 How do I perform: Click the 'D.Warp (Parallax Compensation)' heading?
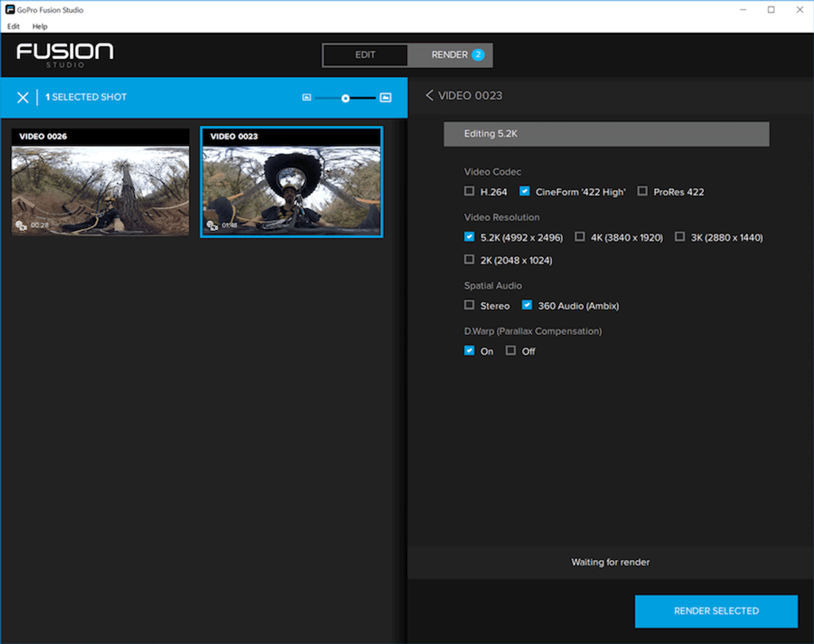tap(533, 331)
